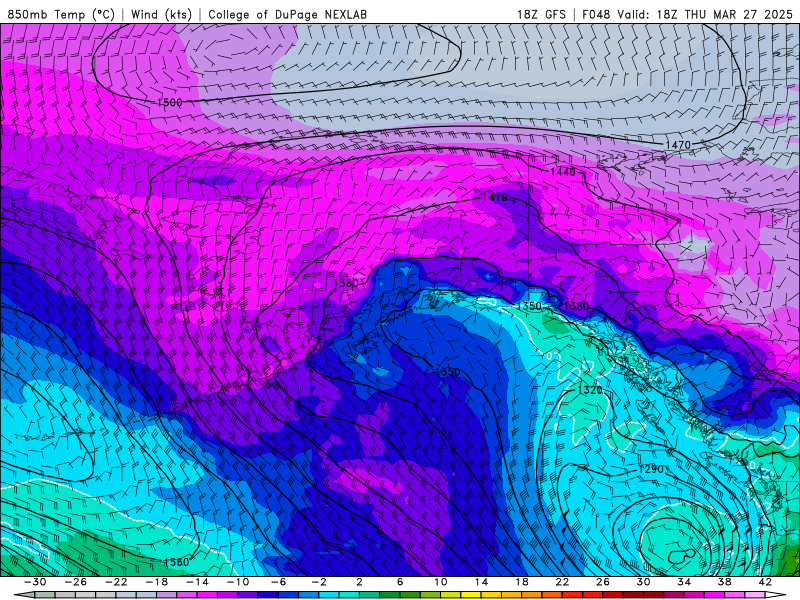This screenshot has height=600, width=800.
Task: Pick the 1410 height contour label
Action: (495, 197)
